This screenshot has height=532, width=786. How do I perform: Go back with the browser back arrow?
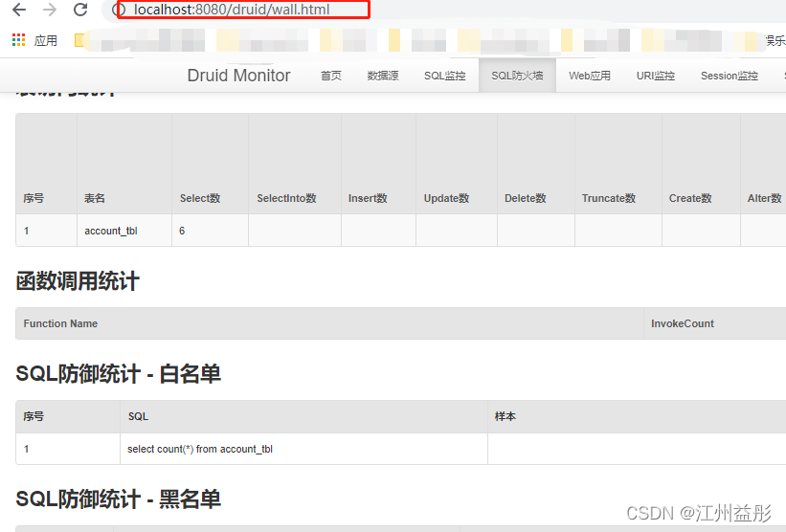[19, 10]
